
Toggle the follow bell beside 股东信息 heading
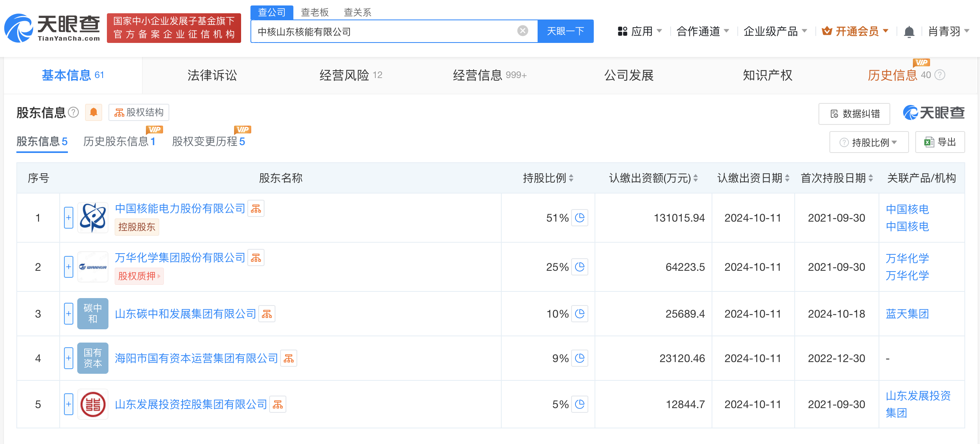[94, 112]
